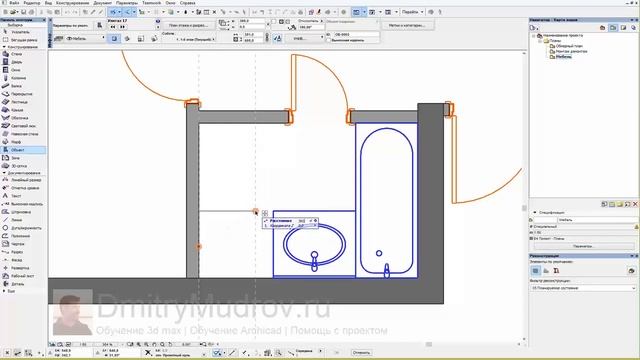Select the Стена (Wall) tool
The width and height of the screenshot is (640, 360).
[23, 54]
